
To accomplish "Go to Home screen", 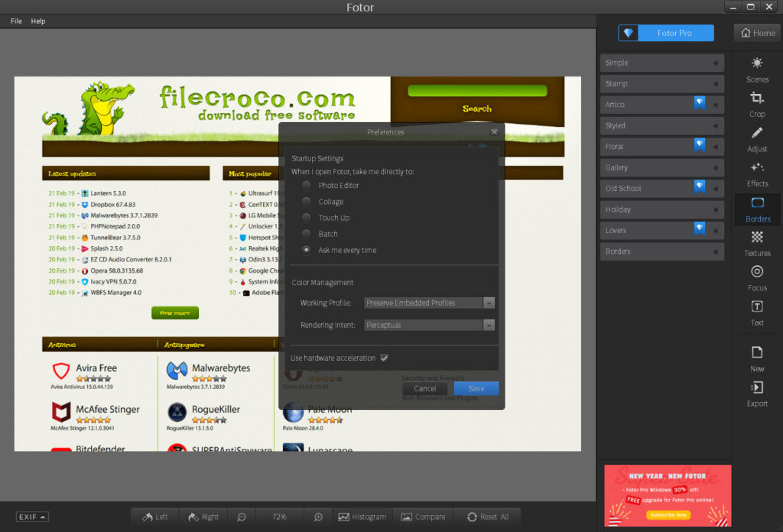I will click(x=758, y=33).
